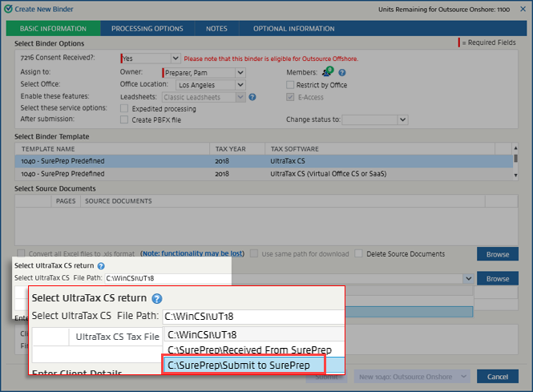
Task: Click small help icon in background UltraTax section
Action: point(101,265)
